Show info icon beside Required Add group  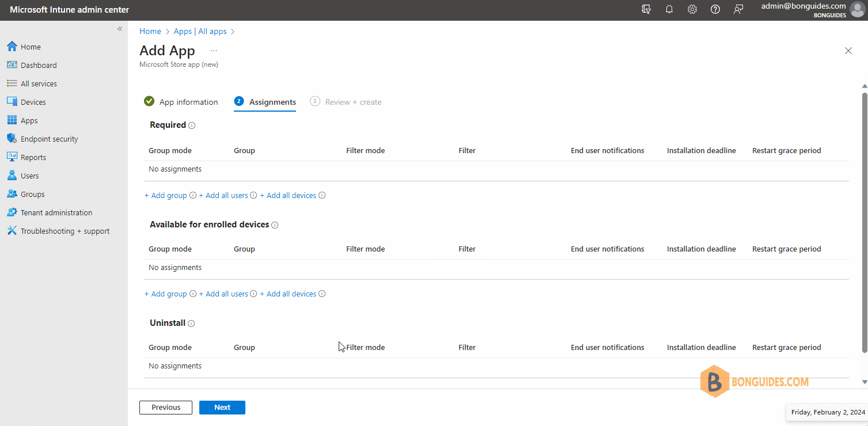pos(193,195)
